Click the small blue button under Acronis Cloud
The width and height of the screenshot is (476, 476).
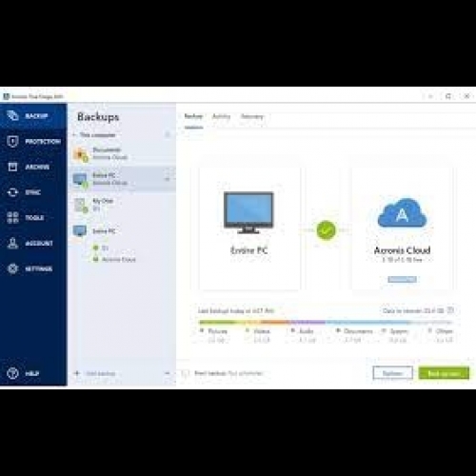tap(402, 279)
